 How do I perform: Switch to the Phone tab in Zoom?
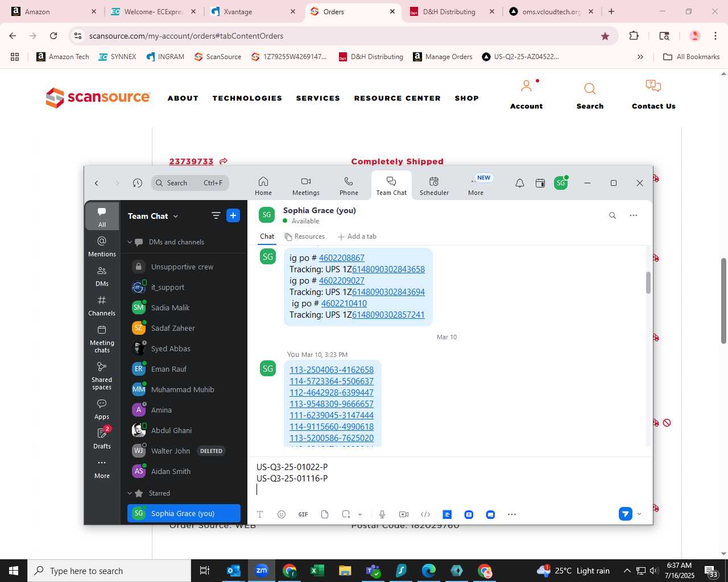349,185
